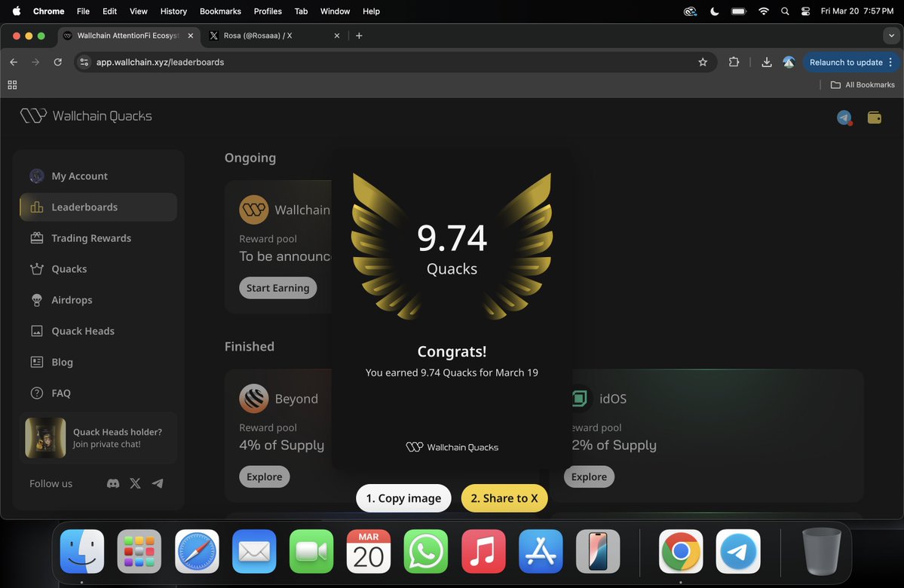
Task: Open Trading Rewards section
Action: click(98, 238)
